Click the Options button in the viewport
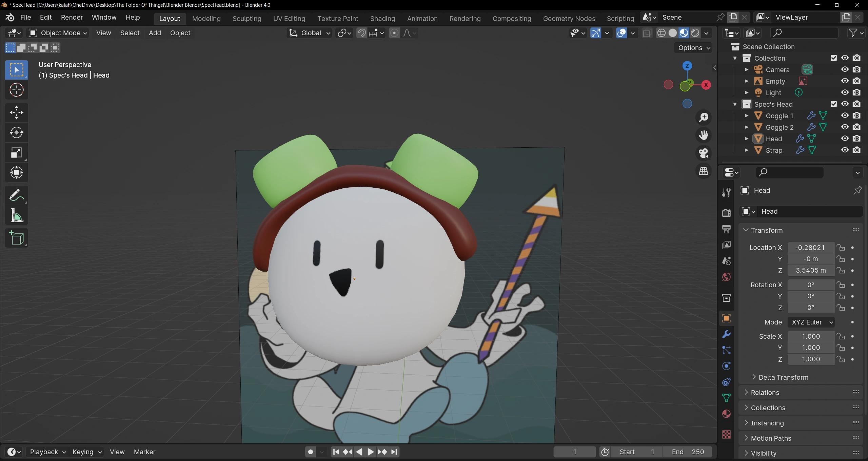This screenshot has height=461, width=868. (693, 48)
